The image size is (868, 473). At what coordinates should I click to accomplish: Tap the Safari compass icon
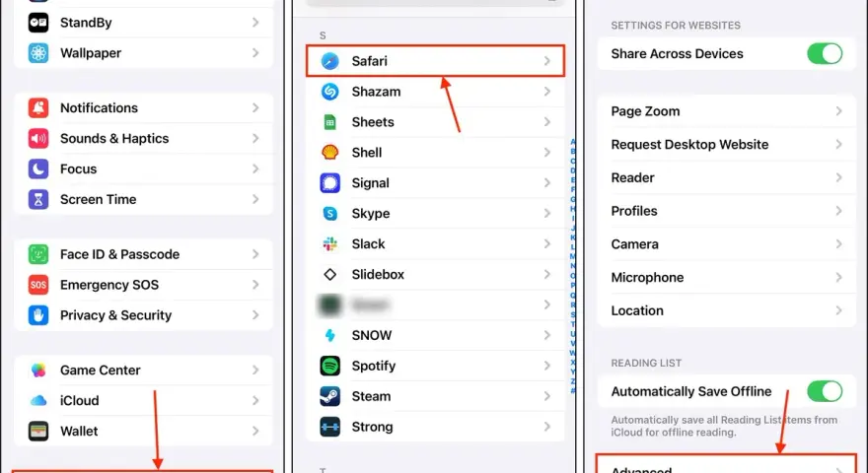[329, 61]
